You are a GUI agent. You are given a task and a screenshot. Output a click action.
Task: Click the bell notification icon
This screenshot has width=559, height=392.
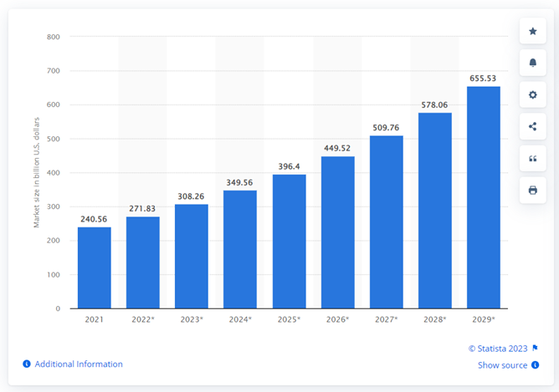point(532,63)
